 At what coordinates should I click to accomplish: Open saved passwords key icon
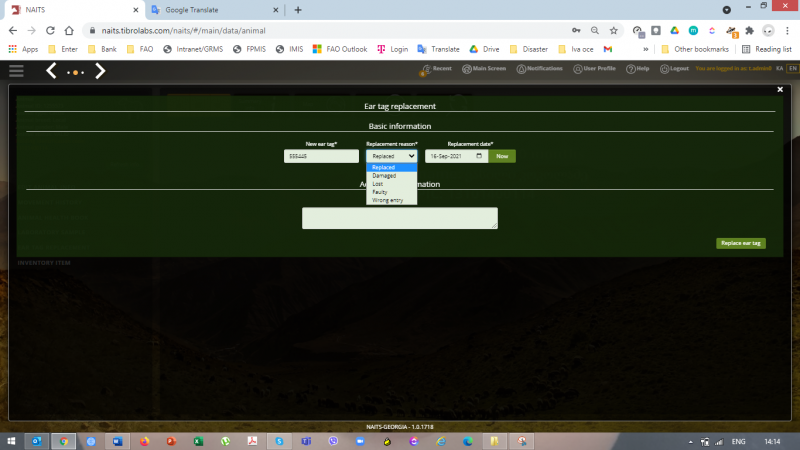576,31
